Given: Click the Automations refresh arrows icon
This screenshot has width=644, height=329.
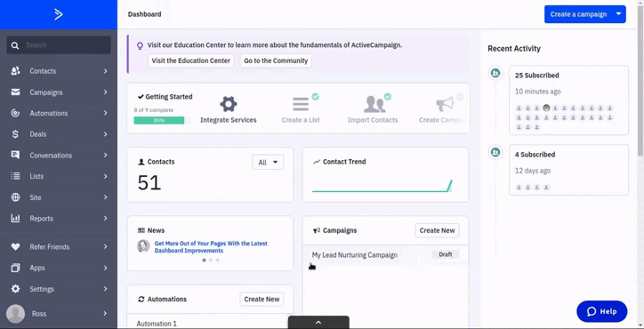Looking at the screenshot, I should point(141,300).
